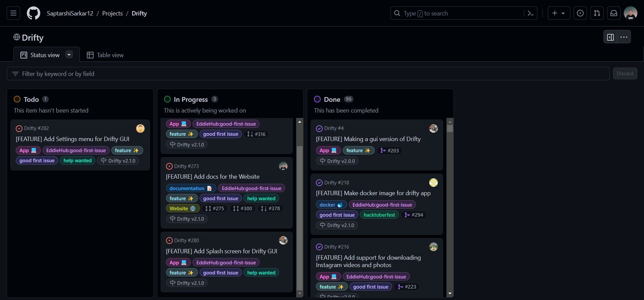Click the linked pull request #316 badge
Screen dimensions: 644x300
(x=256, y=134)
